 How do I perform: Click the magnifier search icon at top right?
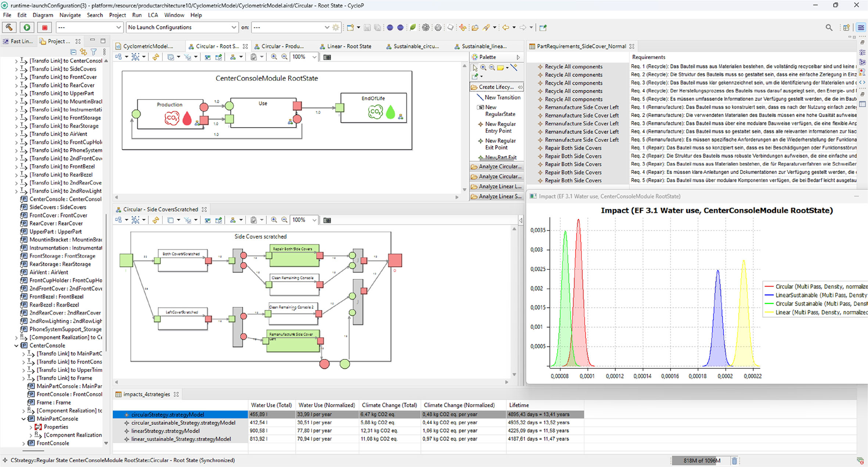coord(829,28)
